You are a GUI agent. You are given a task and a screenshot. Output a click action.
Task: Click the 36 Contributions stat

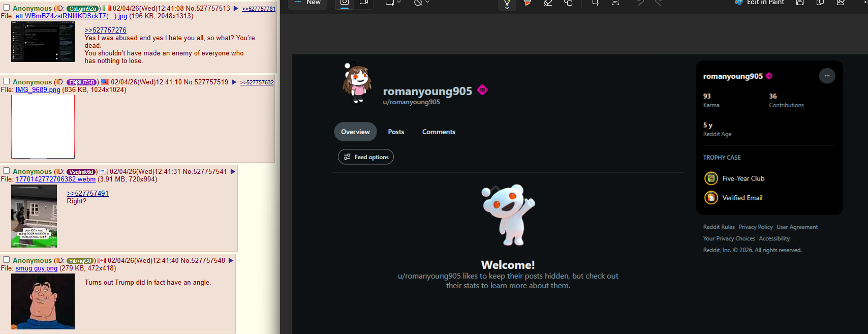(786, 100)
